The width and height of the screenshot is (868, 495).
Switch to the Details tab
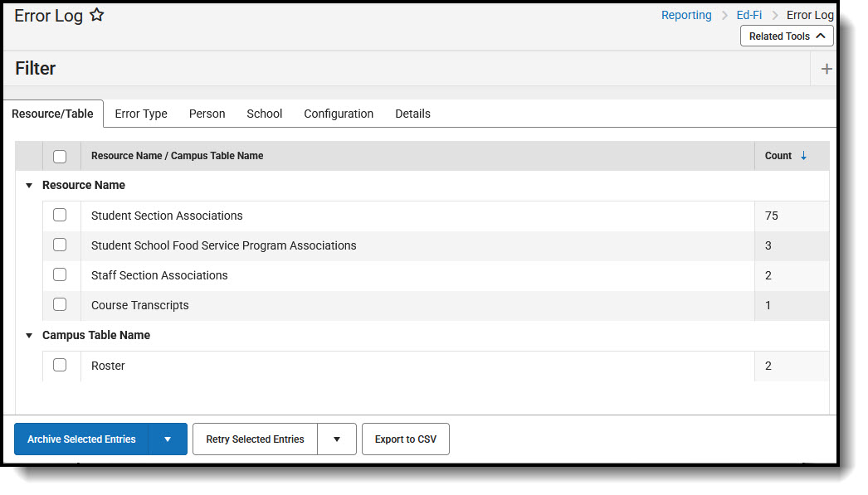click(412, 114)
